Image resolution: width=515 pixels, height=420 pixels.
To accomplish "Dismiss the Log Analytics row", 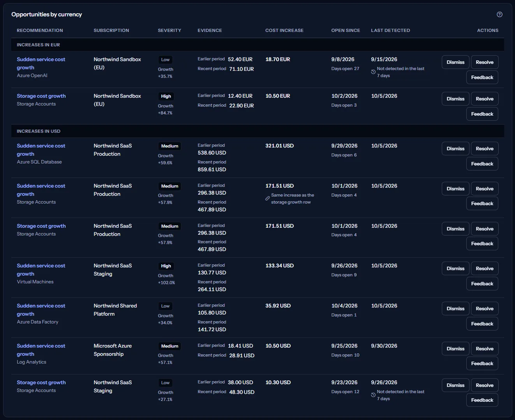I will (455, 349).
